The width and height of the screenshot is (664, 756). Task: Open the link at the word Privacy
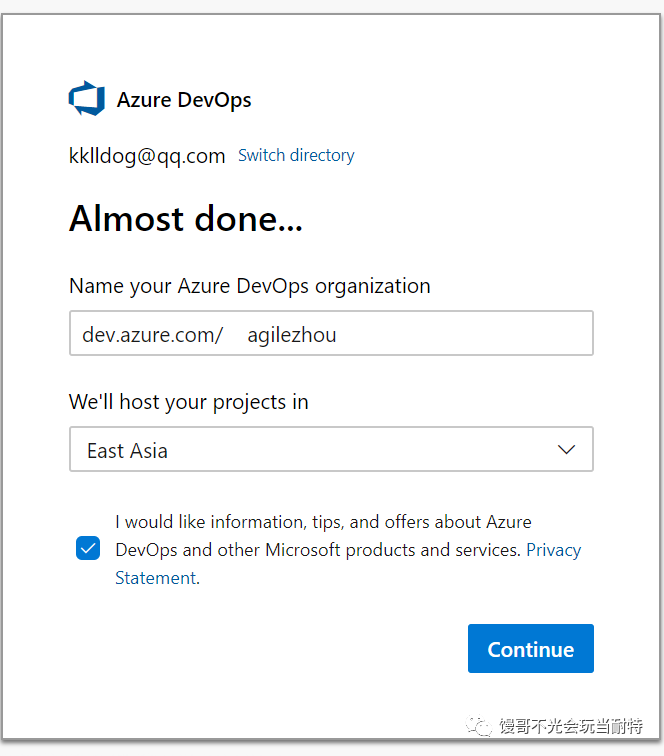(x=554, y=550)
